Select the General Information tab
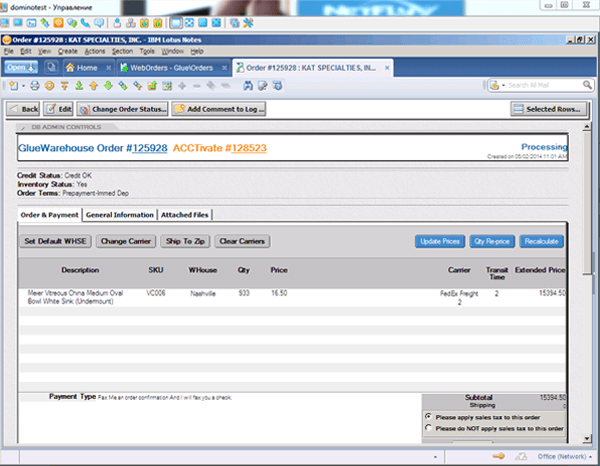This screenshot has height=466, width=600. coord(119,215)
